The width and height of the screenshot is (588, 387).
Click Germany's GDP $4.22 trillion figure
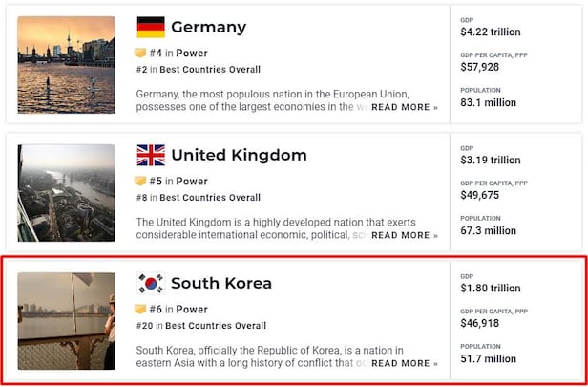(491, 32)
